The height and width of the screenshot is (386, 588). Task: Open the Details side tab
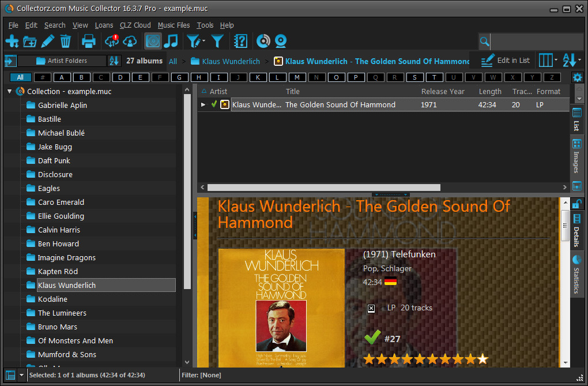(x=576, y=231)
